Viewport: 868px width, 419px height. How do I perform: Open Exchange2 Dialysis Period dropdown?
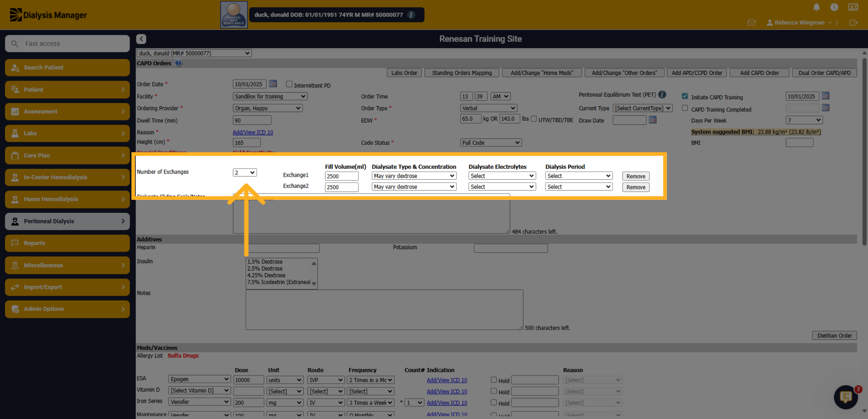tap(579, 187)
